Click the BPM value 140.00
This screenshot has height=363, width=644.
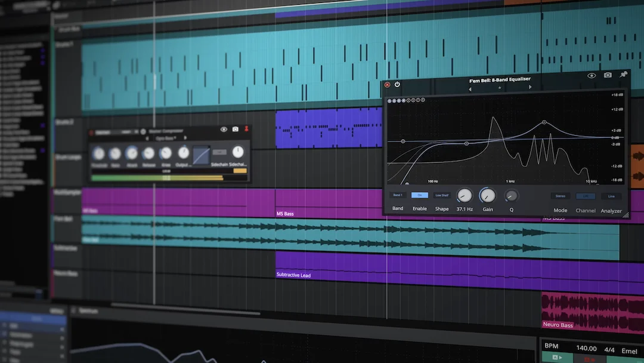coord(586,348)
